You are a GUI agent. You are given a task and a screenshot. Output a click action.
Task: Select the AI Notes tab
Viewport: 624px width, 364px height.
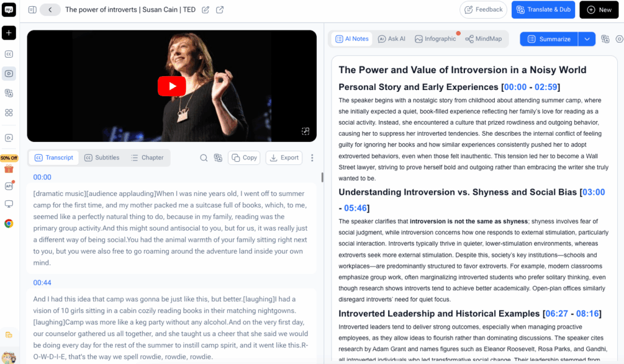click(352, 39)
